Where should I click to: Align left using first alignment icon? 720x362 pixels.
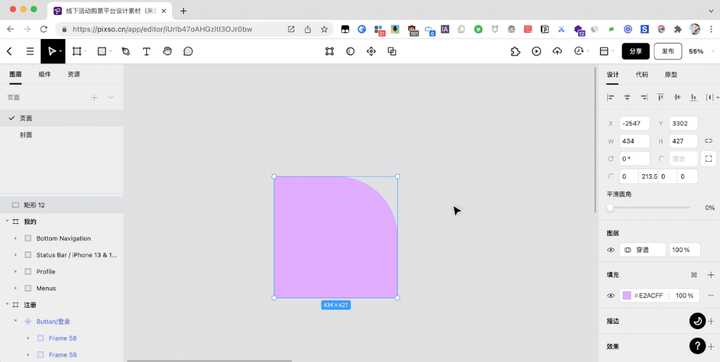click(611, 97)
